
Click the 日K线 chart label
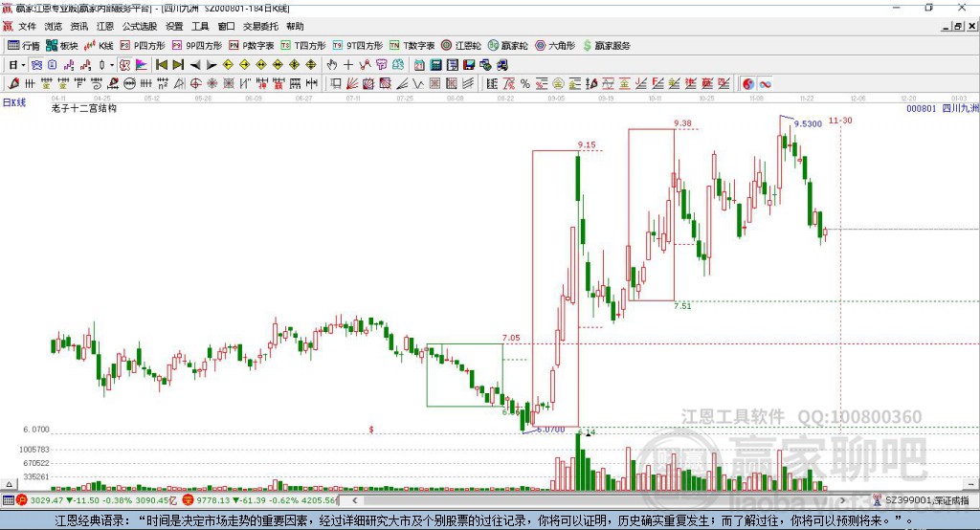click(14, 102)
